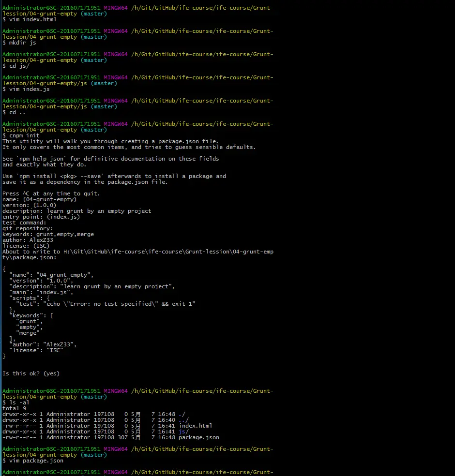Click the 'description: learn grunt by an empty project' line

pyautogui.click(x=77, y=211)
